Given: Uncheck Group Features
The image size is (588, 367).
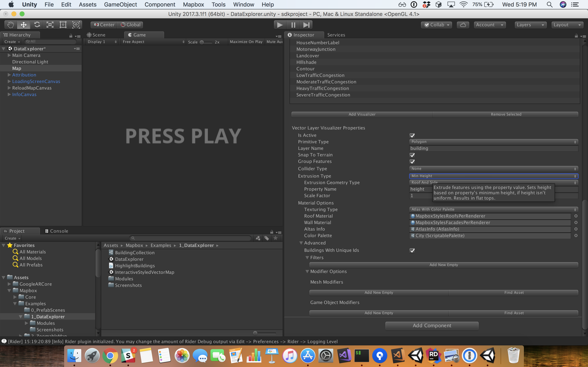Looking at the screenshot, I should click(x=412, y=162).
